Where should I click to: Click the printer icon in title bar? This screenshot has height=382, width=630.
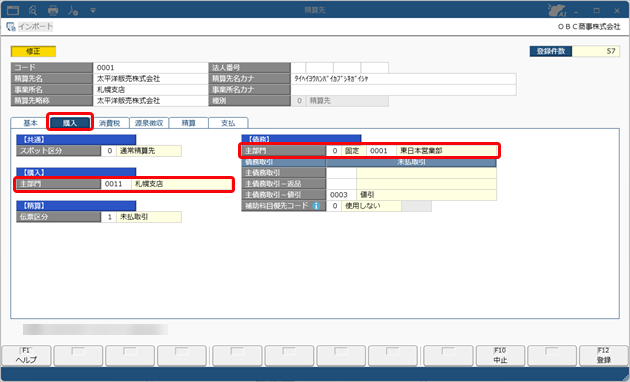pyautogui.click(x=53, y=10)
